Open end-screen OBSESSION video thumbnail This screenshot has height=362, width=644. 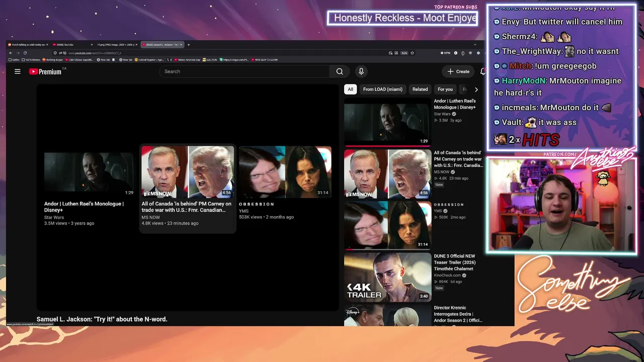285,172
